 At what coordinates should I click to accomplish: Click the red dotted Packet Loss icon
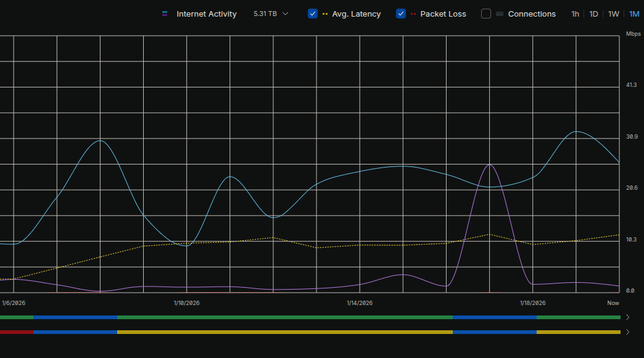point(413,14)
